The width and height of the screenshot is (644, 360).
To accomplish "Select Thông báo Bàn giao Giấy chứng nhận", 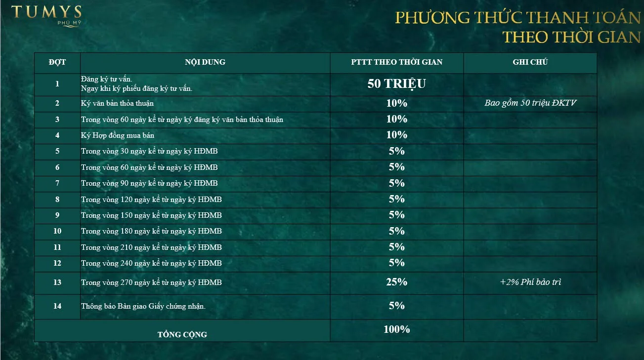I will (143, 306).
